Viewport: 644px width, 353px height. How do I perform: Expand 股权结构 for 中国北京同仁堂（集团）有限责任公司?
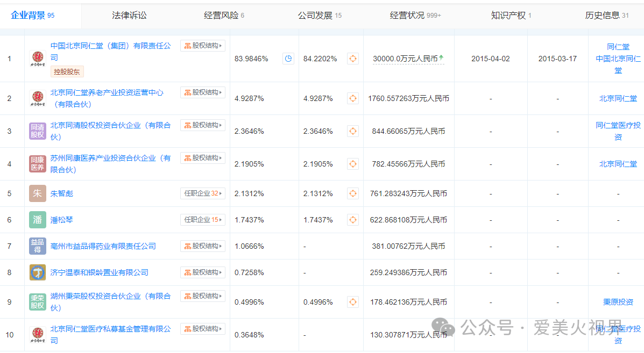tap(203, 46)
